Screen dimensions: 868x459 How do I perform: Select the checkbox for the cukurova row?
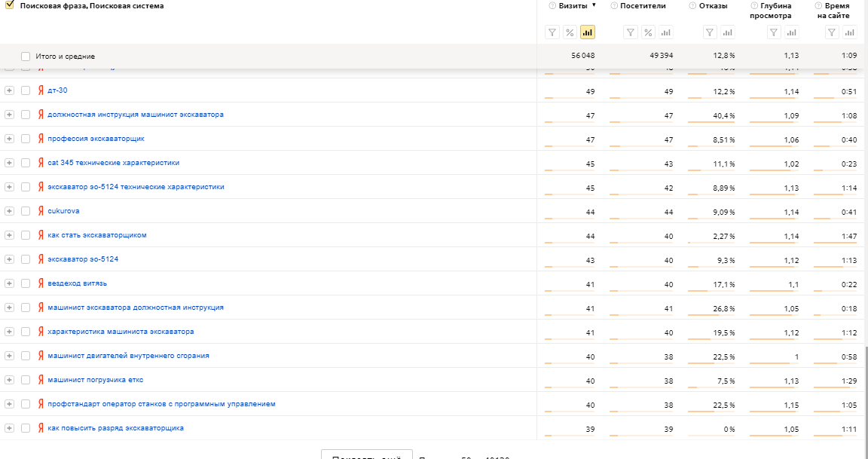[x=26, y=211]
